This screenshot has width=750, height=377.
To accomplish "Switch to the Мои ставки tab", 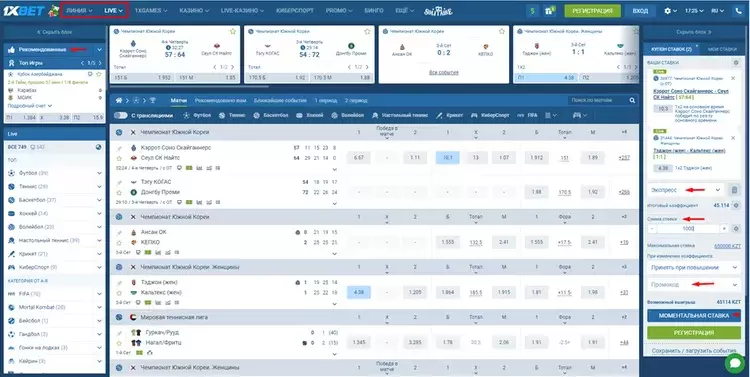I will (x=721, y=49).
